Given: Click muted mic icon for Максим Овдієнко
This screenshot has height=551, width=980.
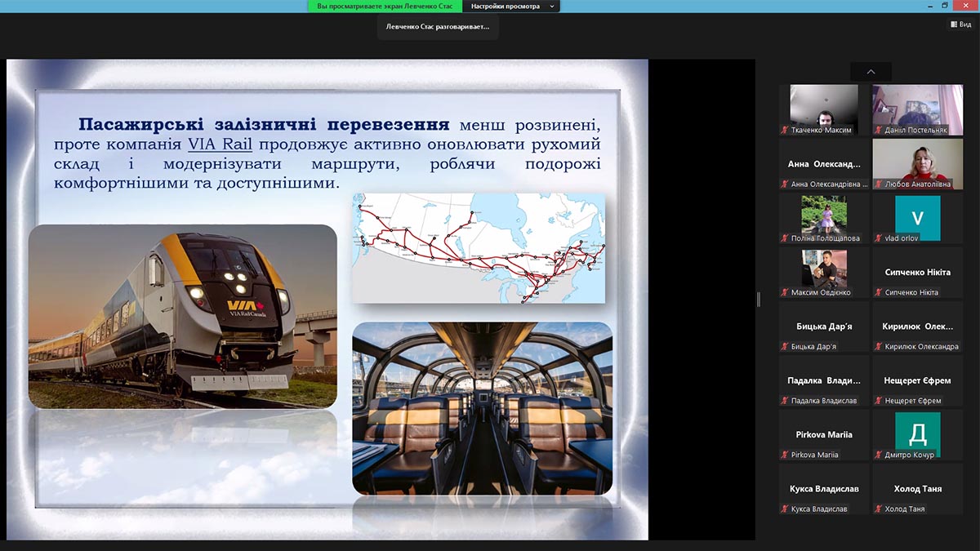Looking at the screenshot, I should pyautogui.click(x=785, y=292).
